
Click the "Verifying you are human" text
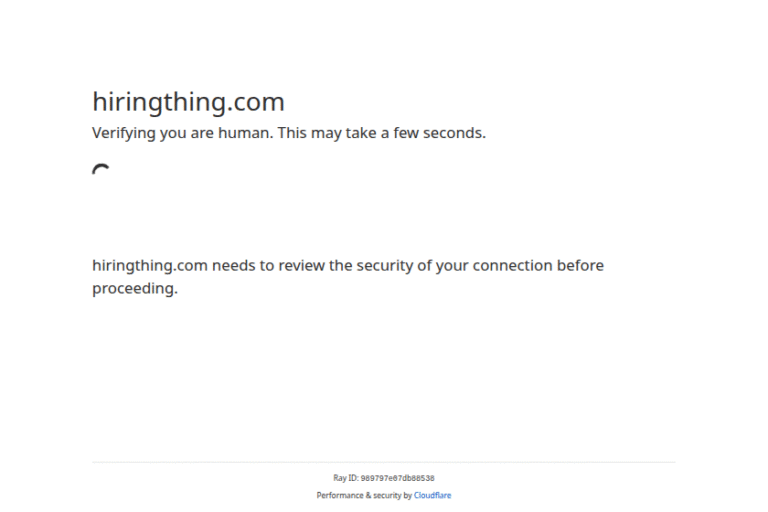[x=181, y=133]
